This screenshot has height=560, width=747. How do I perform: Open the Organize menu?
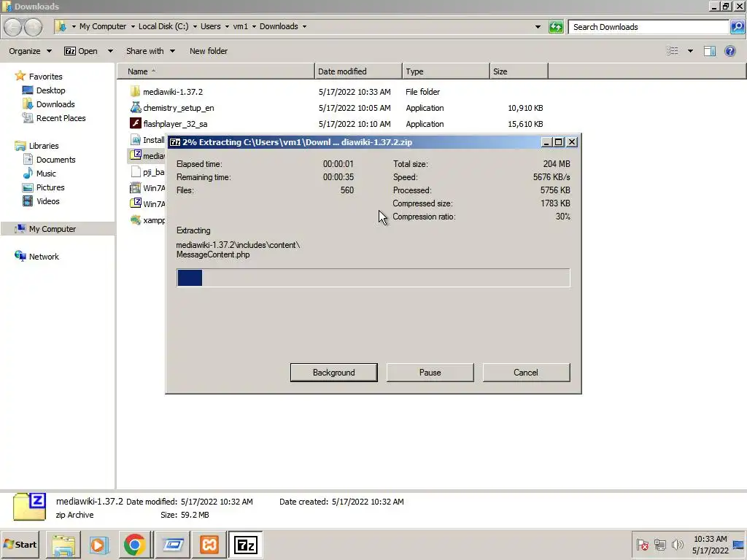click(30, 51)
